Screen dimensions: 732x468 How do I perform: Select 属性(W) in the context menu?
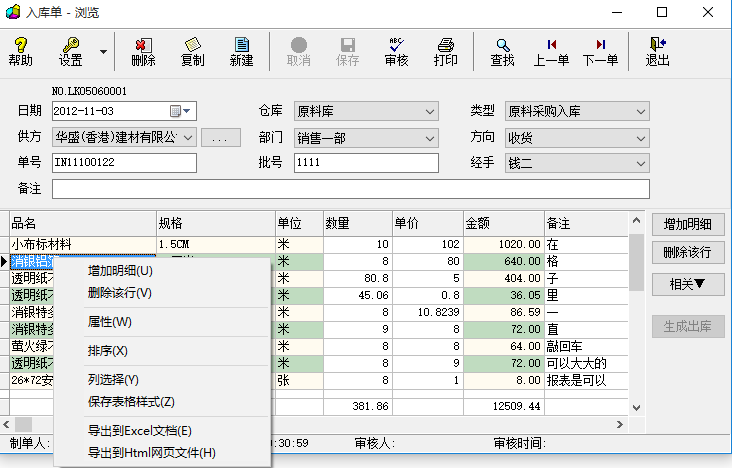(x=109, y=322)
